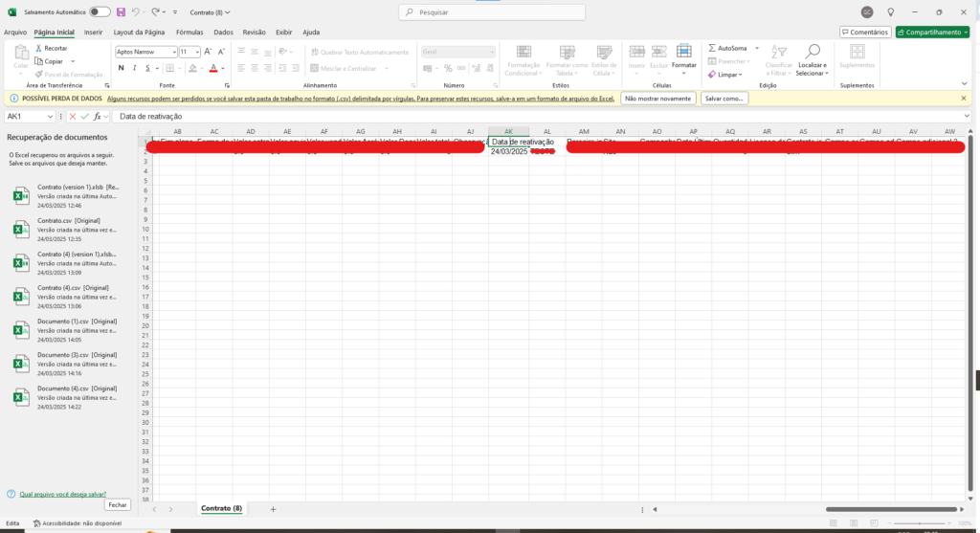Confirm entry with the green checkmark
Viewport: 980px width, 533px height.
85,116
